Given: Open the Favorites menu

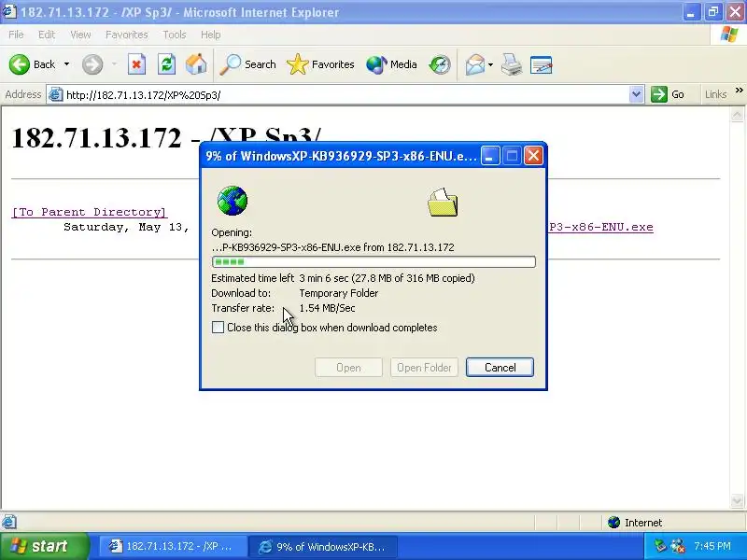Looking at the screenshot, I should pyautogui.click(x=127, y=35).
